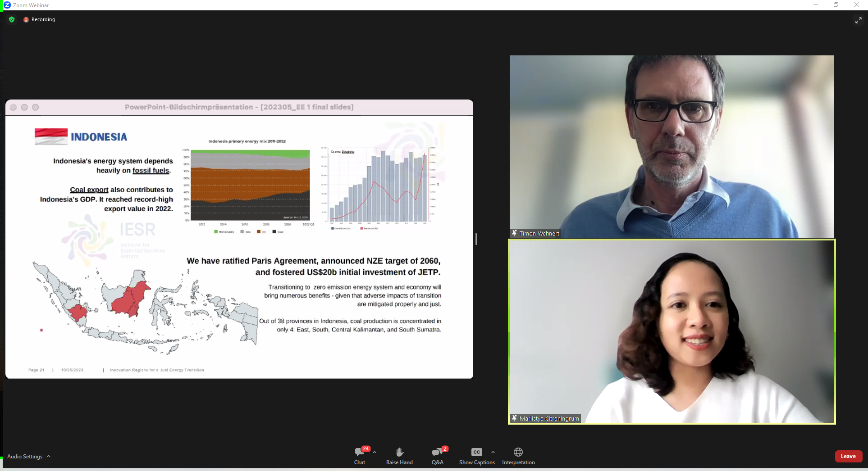
Task: Click the Raise Hand icon
Action: tap(399, 452)
